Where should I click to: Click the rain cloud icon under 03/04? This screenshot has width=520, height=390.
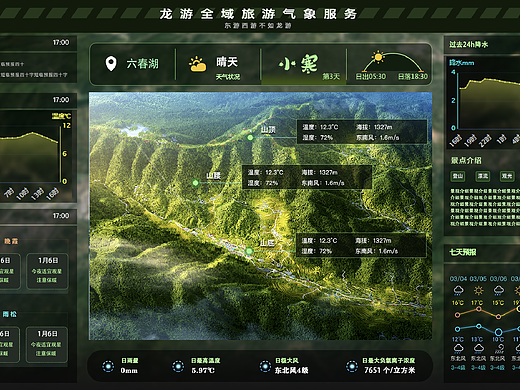tap(458, 290)
